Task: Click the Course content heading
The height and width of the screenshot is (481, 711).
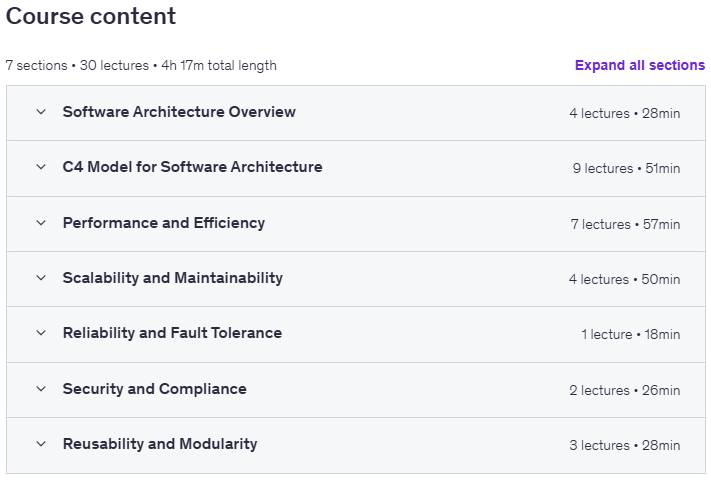Action: 91,16
